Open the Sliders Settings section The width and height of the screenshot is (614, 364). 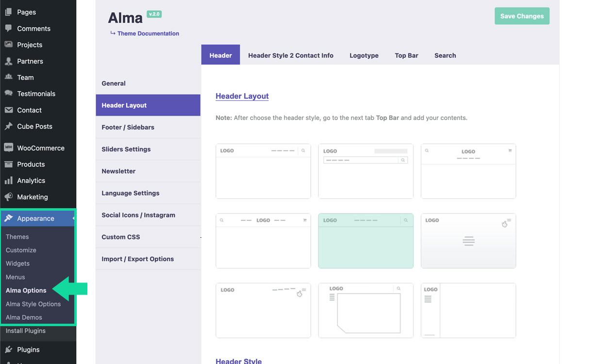pyautogui.click(x=126, y=149)
